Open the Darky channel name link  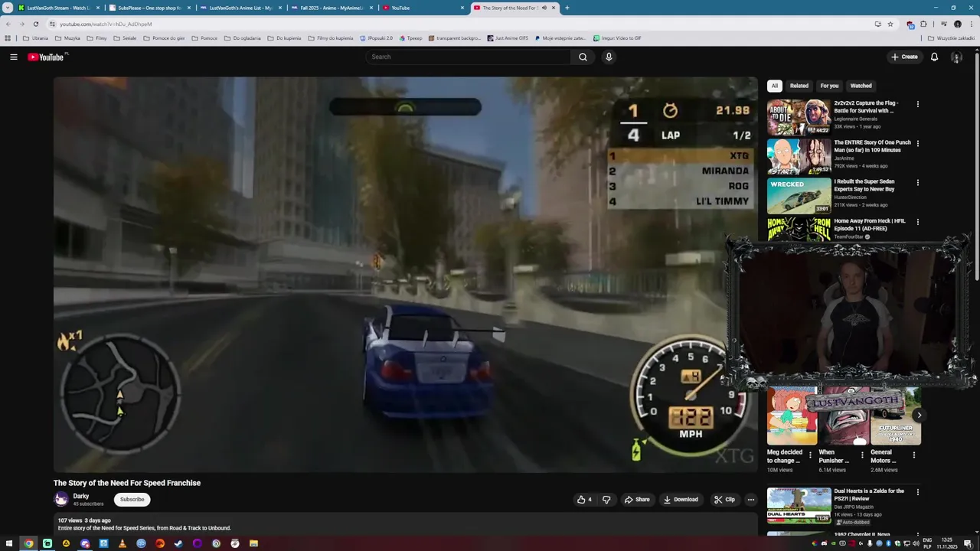pyautogui.click(x=81, y=496)
